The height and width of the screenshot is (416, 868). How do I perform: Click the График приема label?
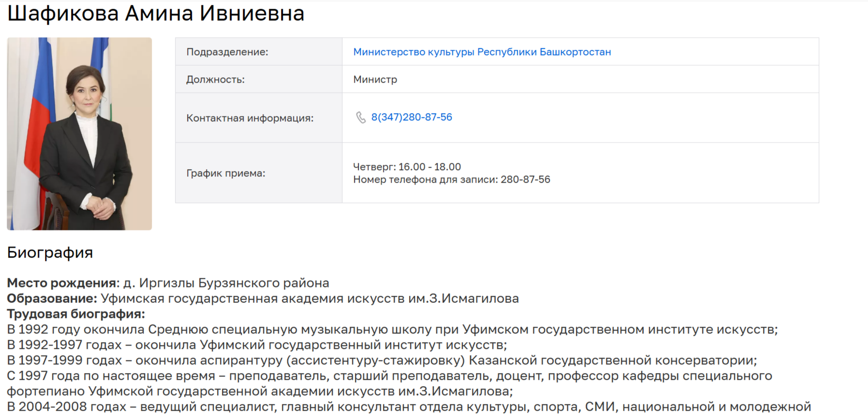(x=226, y=173)
